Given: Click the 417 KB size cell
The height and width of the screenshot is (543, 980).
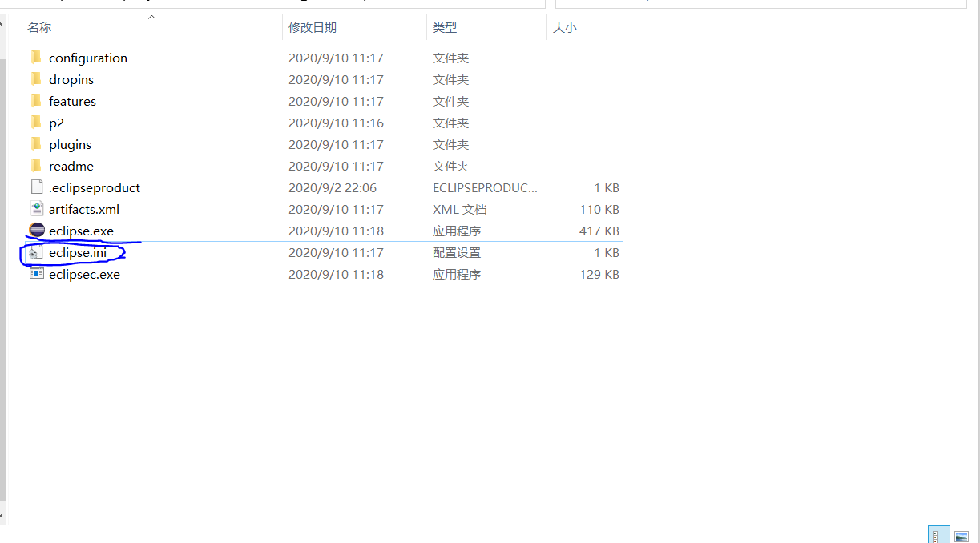Looking at the screenshot, I should [x=599, y=231].
